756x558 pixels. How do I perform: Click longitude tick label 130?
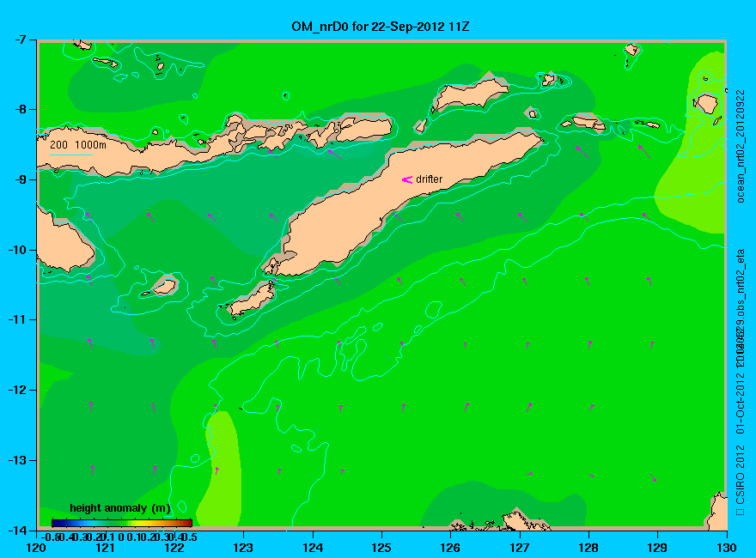point(726,548)
